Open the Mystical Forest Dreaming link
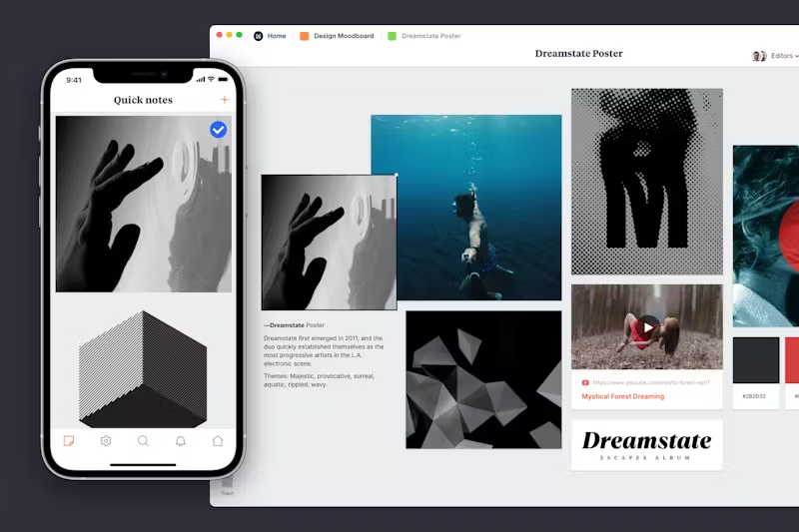799x532 pixels. click(x=622, y=396)
